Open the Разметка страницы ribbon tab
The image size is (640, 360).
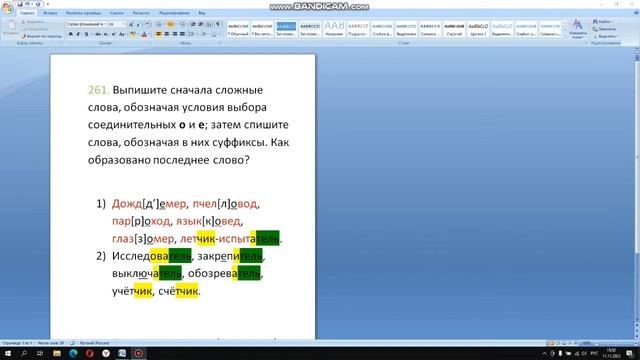click(x=83, y=13)
